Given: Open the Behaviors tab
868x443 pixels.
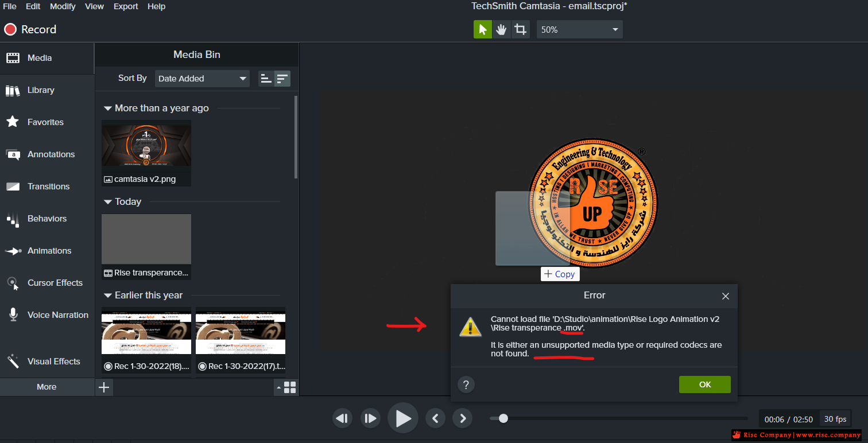Looking at the screenshot, I should pos(47,219).
